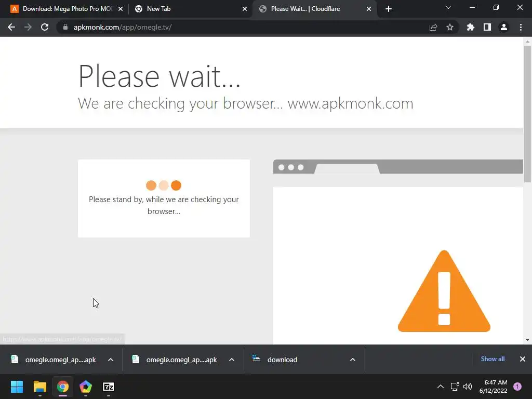Open the volume tray icon
532x399 pixels.
point(468,387)
